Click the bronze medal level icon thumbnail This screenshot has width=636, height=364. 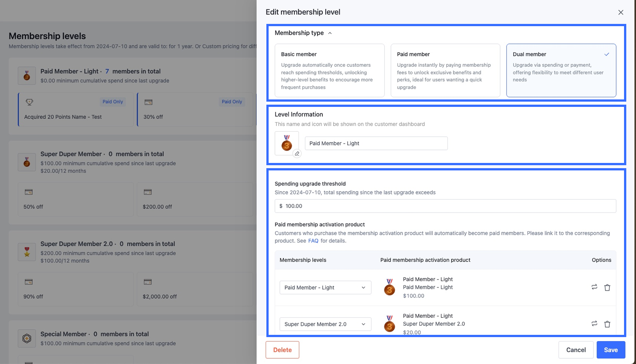(x=287, y=143)
